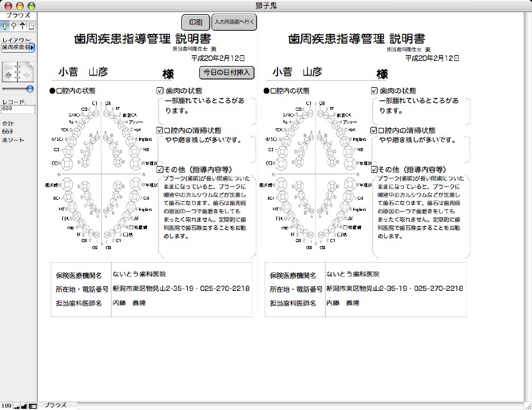Click the date 平成20年2月12日 in the right form
The width and height of the screenshot is (532, 410).
[x=432, y=58]
